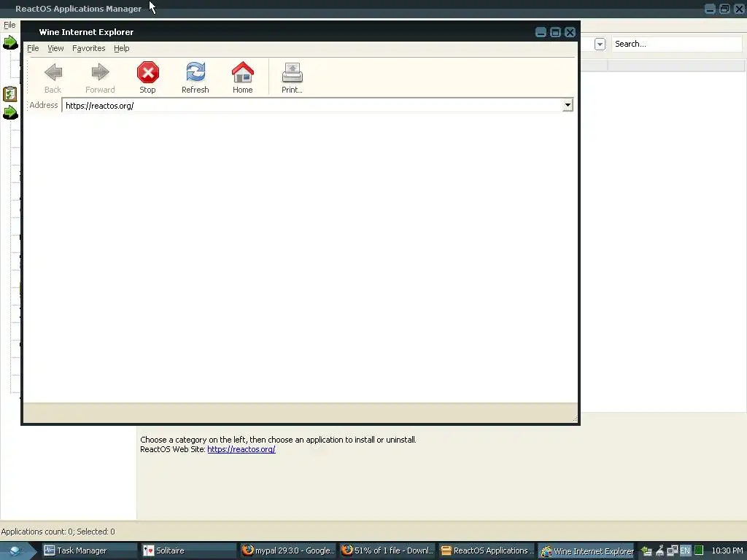Image resolution: width=747 pixels, height=560 pixels.
Task: Click the broom-shaped tray icon
Action: (x=659, y=551)
